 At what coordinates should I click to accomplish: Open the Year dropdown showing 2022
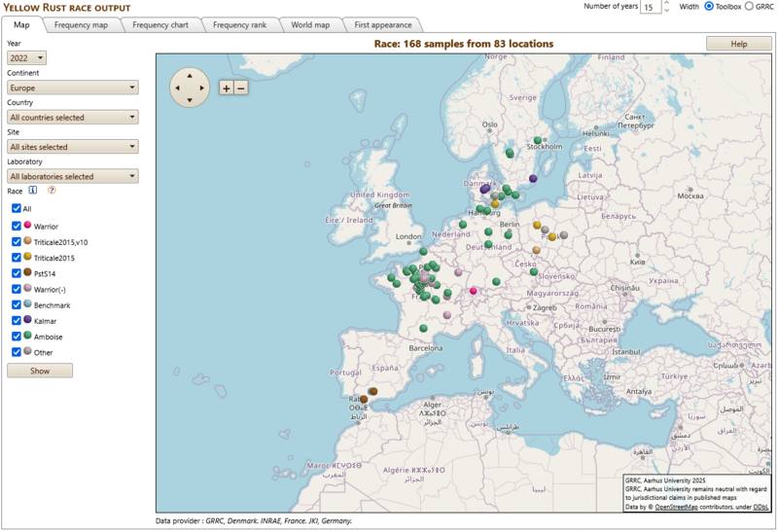26,58
